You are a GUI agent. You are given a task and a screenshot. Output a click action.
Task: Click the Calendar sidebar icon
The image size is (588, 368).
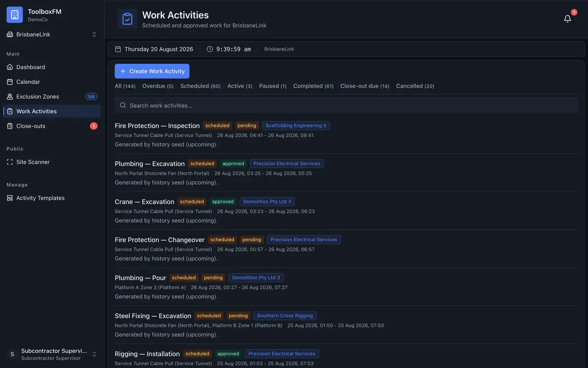tap(10, 82)
